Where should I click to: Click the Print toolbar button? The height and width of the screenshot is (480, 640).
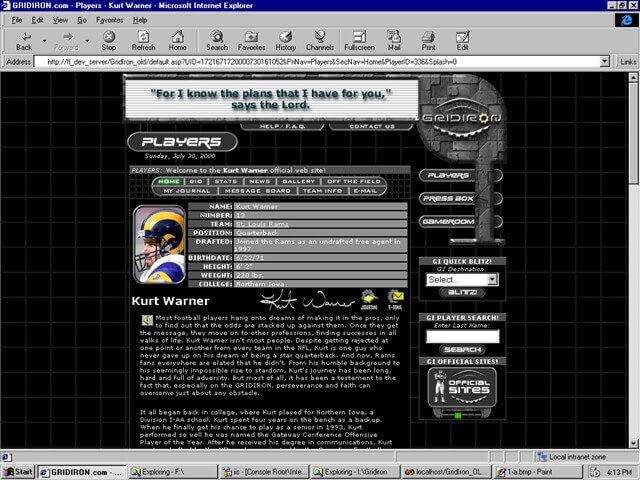(428, 41)
